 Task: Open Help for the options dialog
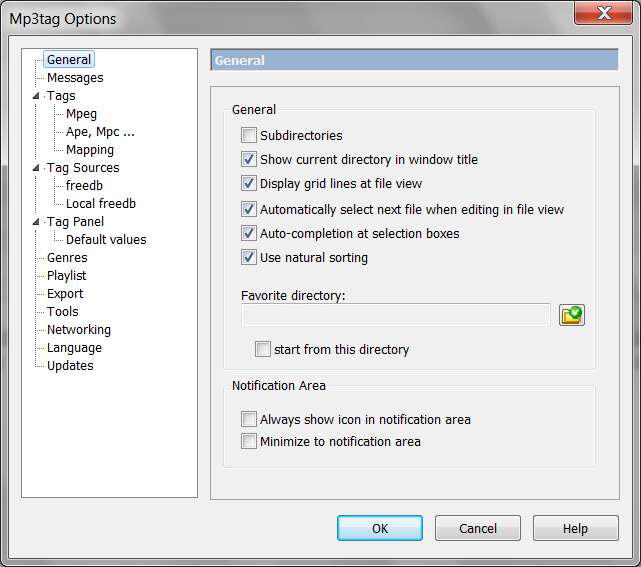click(x=575, y=528)
